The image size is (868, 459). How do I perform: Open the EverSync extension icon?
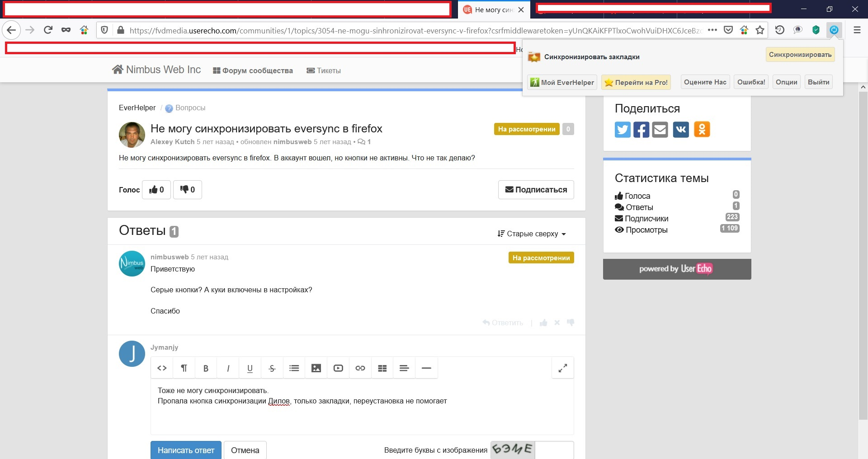tap(834, 30)
